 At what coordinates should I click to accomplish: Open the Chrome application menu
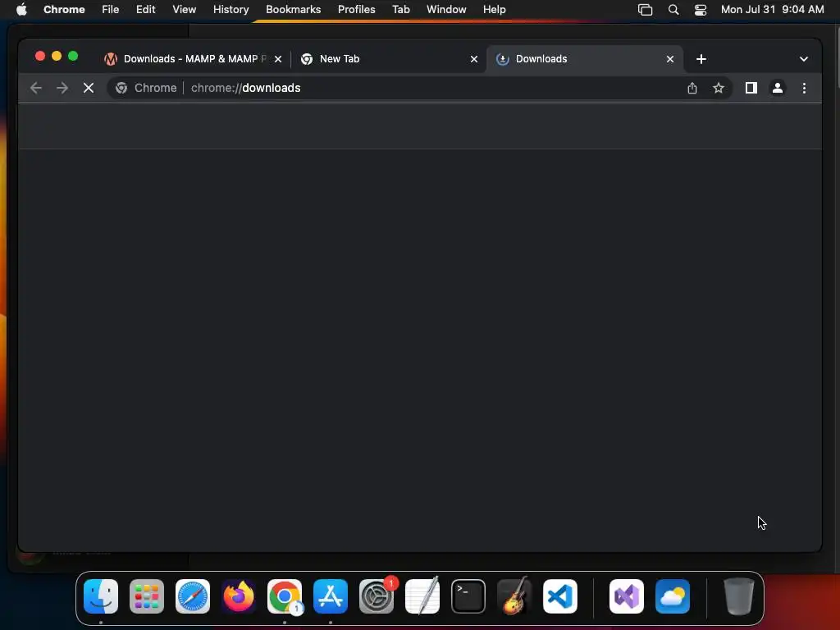click(64, 10)
